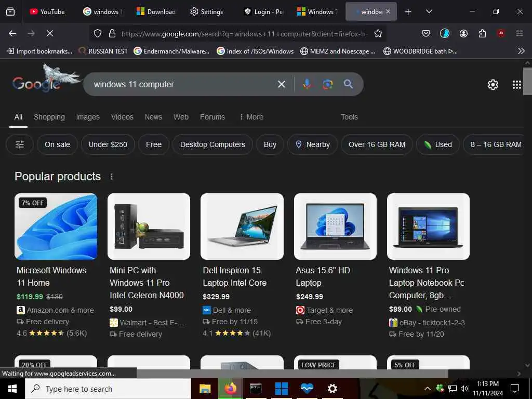This screenshot has height=399, width=532.
Task: View site security padlock information
Action: click(x=112, y=33)
